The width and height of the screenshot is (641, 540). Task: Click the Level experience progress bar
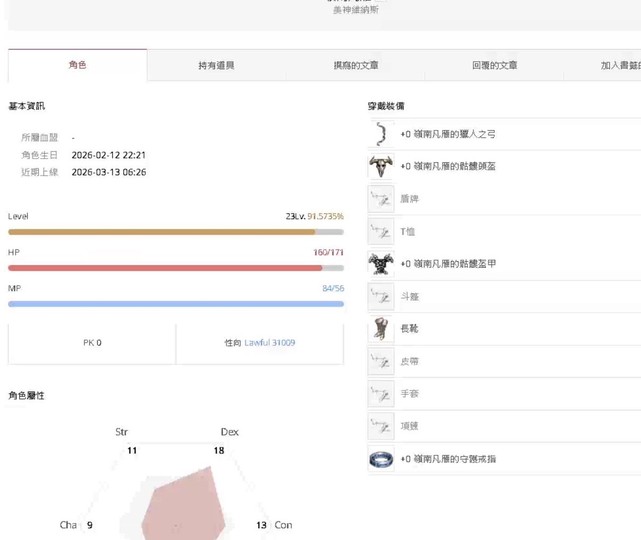175,232
